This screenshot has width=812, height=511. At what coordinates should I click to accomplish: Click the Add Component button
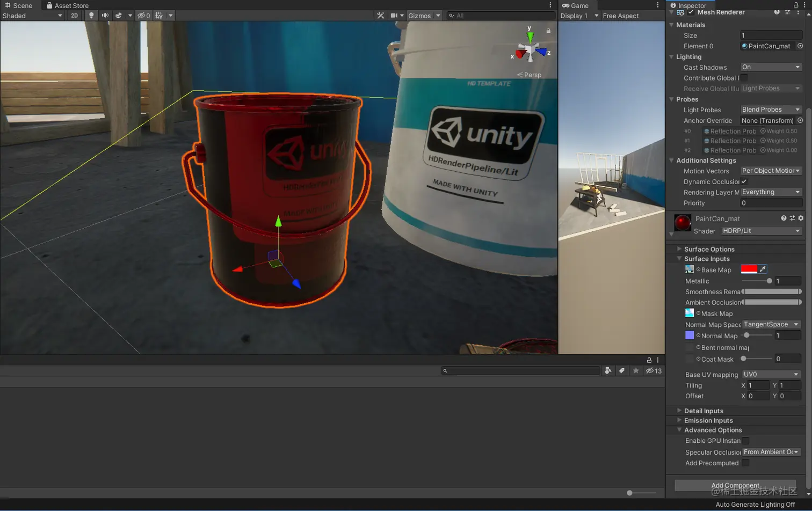tap(735, 485)
